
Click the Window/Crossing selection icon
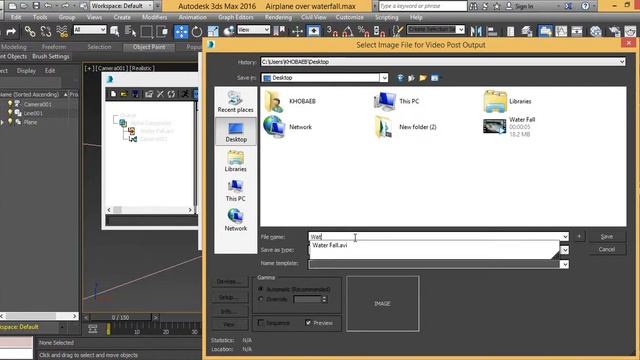(162, 31)
